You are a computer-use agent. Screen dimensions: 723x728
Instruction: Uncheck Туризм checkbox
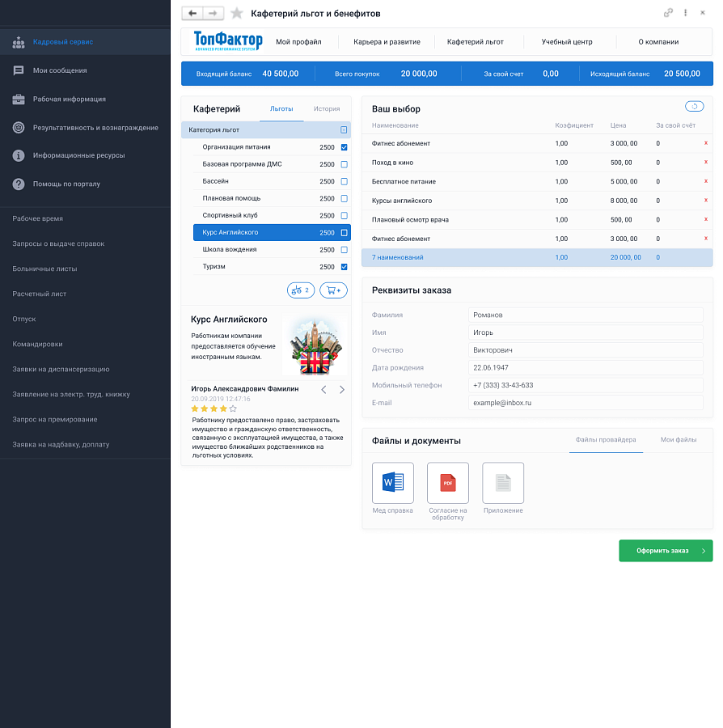(345, 267)
